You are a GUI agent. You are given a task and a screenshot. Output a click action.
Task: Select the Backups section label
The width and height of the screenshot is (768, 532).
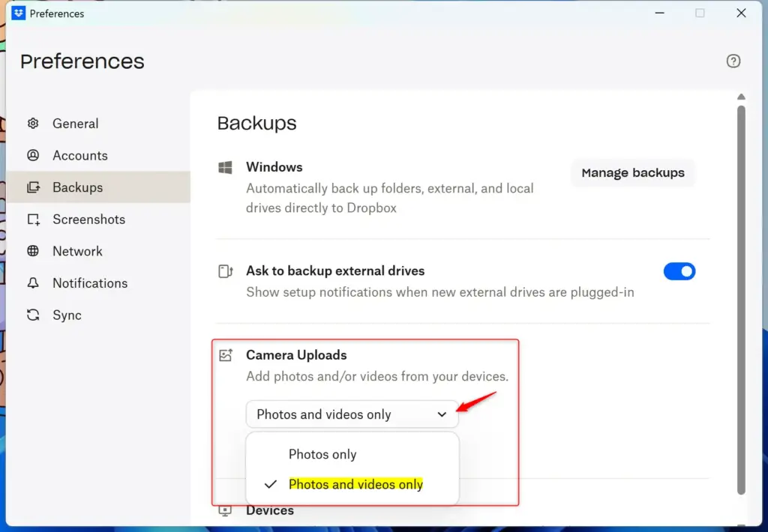(x=77, y=187)
